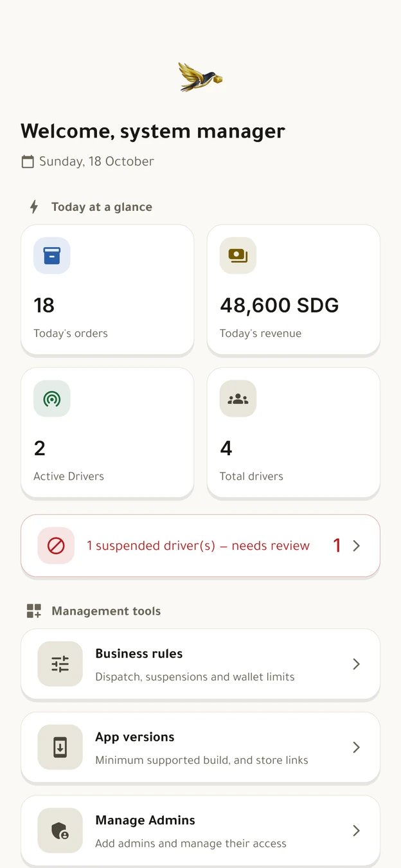The image size is (401, 868).
Task: Click the '18' orders value
Action: 44,305
